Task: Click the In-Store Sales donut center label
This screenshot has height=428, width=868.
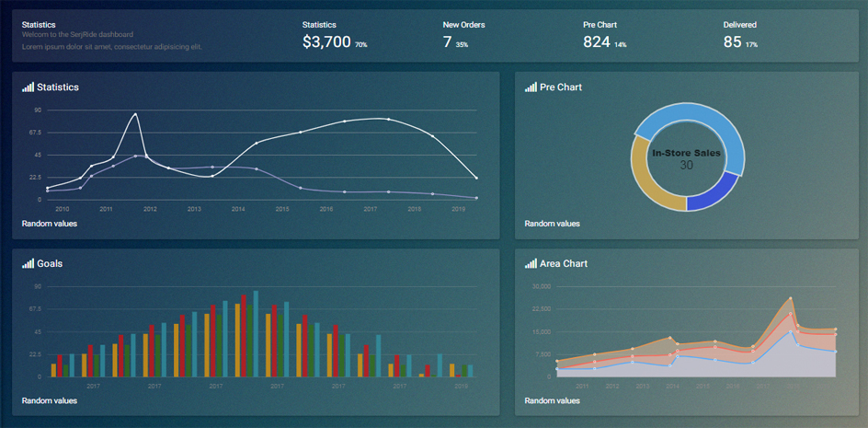Action: (x=686, y=154)
